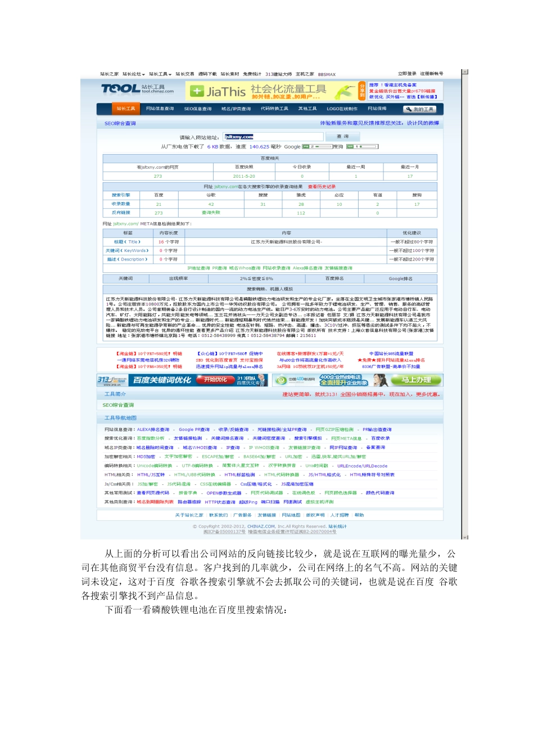This screenshot has width=534, height=756.
Task: Click the CHINAZ.COM copyright link
Action: pos(261,526)
